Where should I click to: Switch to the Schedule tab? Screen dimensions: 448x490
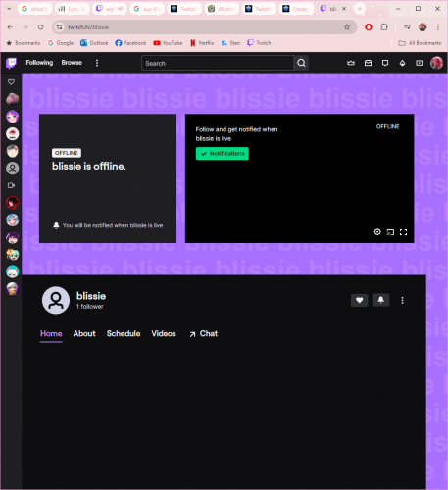(x=124, y=333)
